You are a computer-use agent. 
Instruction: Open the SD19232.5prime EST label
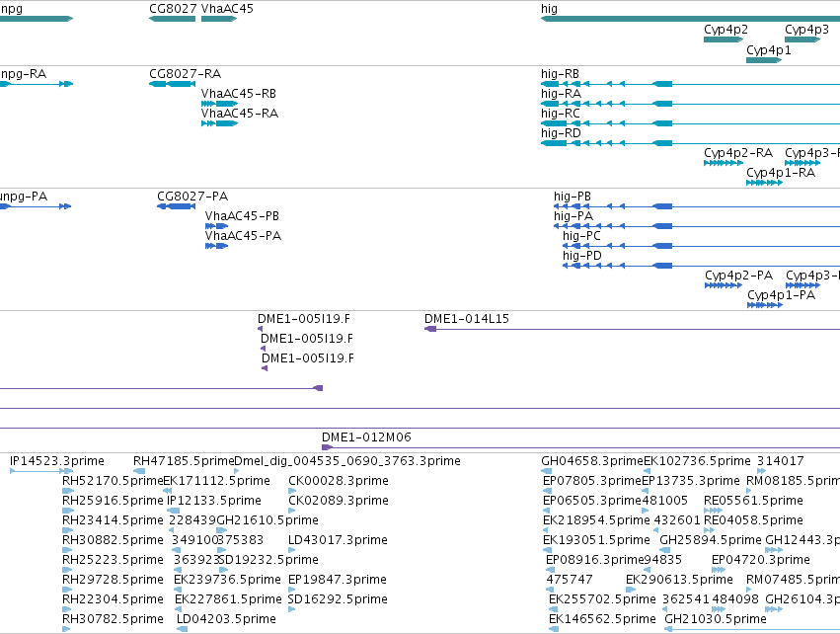point(268,561)
